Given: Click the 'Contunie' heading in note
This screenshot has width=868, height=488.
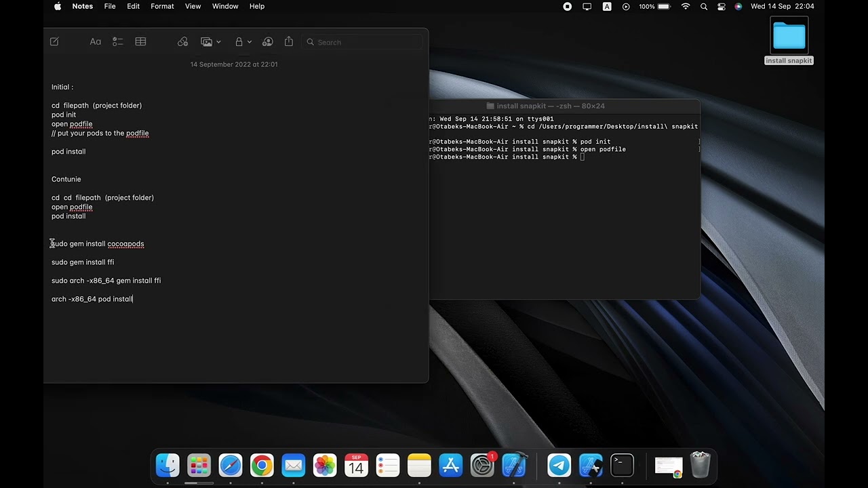Looking at the screenshot, I should (66, 179).
